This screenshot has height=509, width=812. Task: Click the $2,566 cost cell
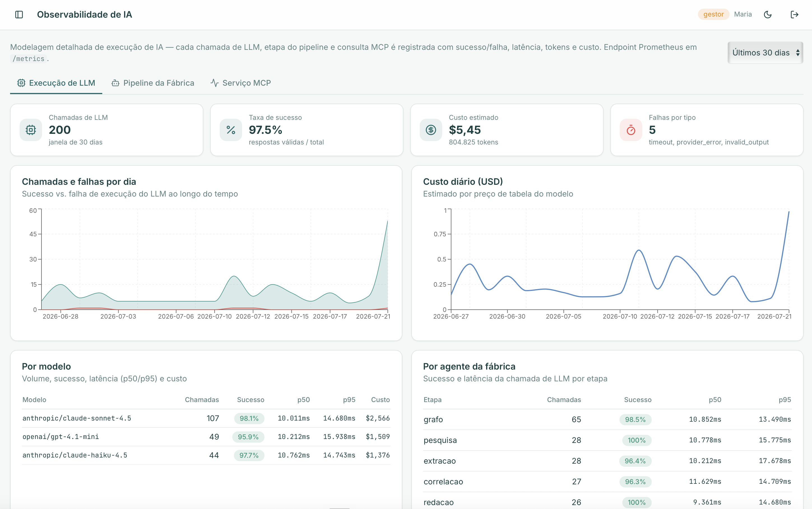[378, 418]
